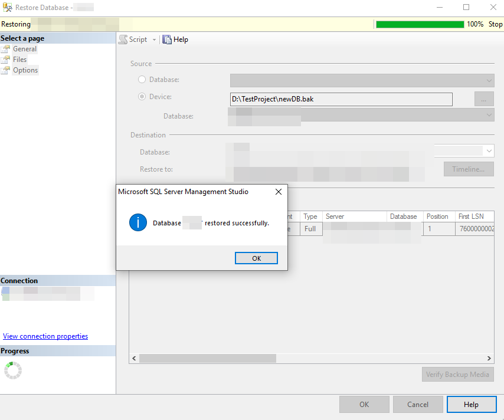Select the Database source radio button
The height and width of the screenshot is (420, 504).
[x=142, y=80]
